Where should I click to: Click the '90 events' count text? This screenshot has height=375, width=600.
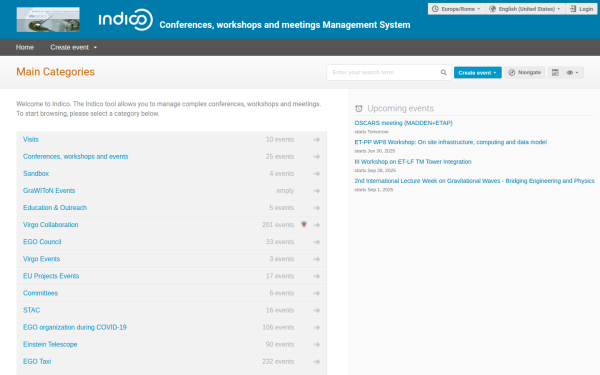280,344
